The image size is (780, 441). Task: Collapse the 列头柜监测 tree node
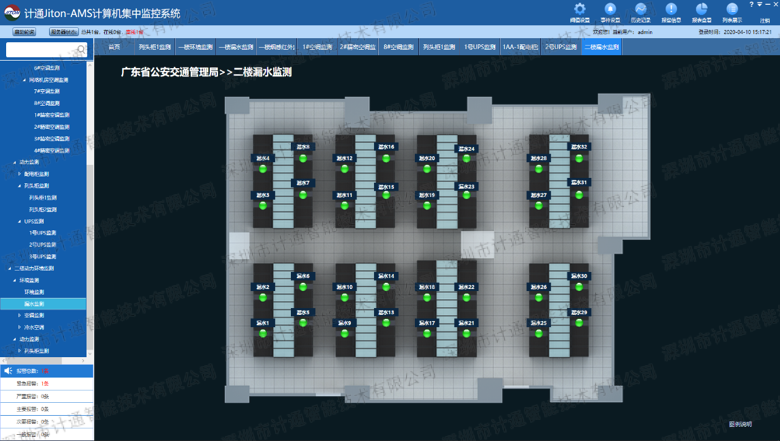pyautogui.click(x=20, y=186)
